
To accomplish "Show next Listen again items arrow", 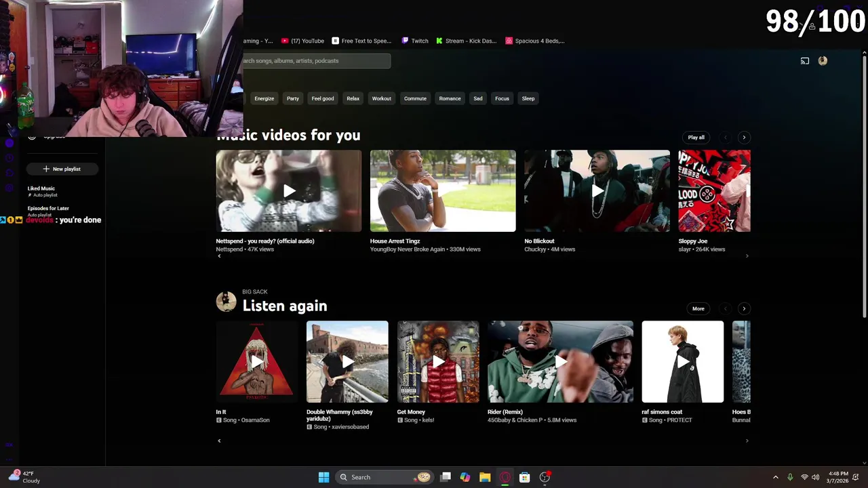I will pos(744,309).
